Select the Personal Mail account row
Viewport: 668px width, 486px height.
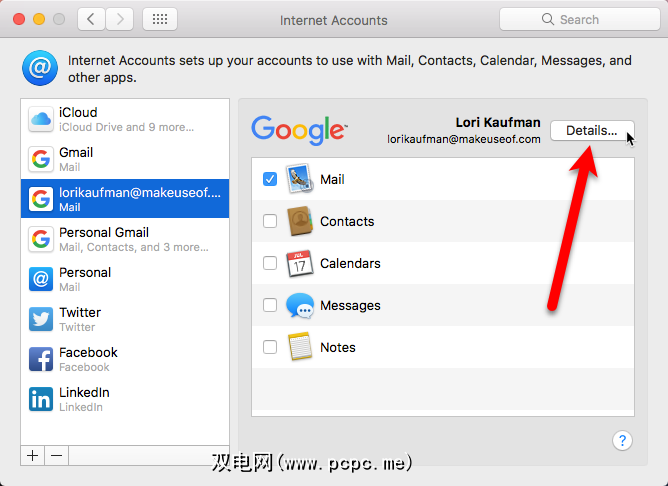pos(125,279)
